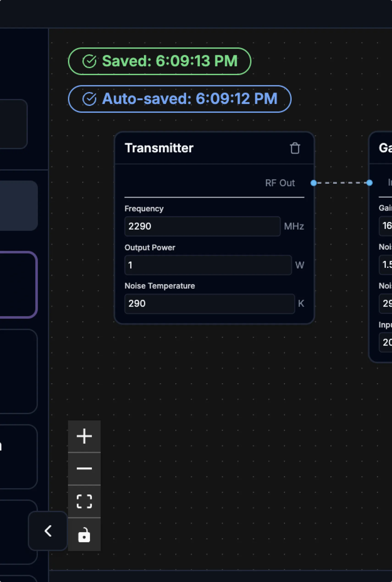Select the Noise Temperature field in Transmitter

(209, 304)
